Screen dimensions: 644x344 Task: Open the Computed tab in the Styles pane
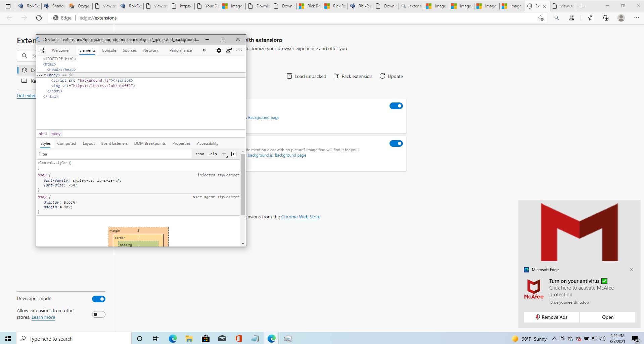66,143
